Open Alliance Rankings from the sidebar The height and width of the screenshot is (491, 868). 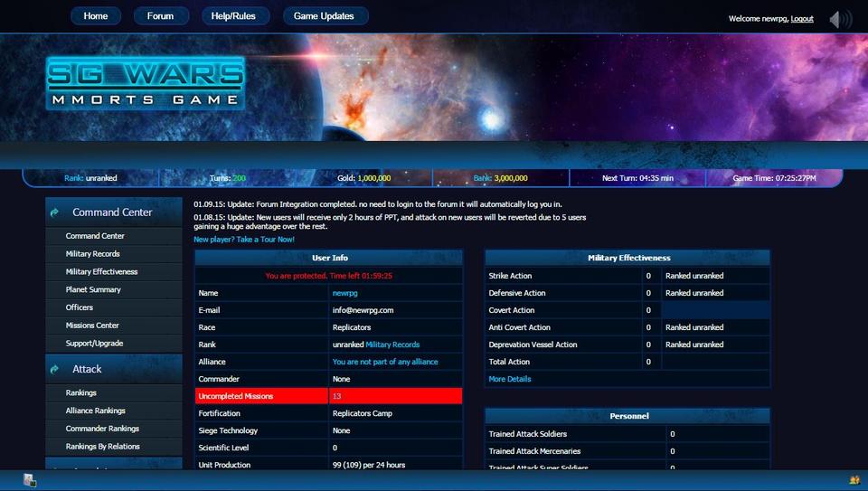pos(96,411)
